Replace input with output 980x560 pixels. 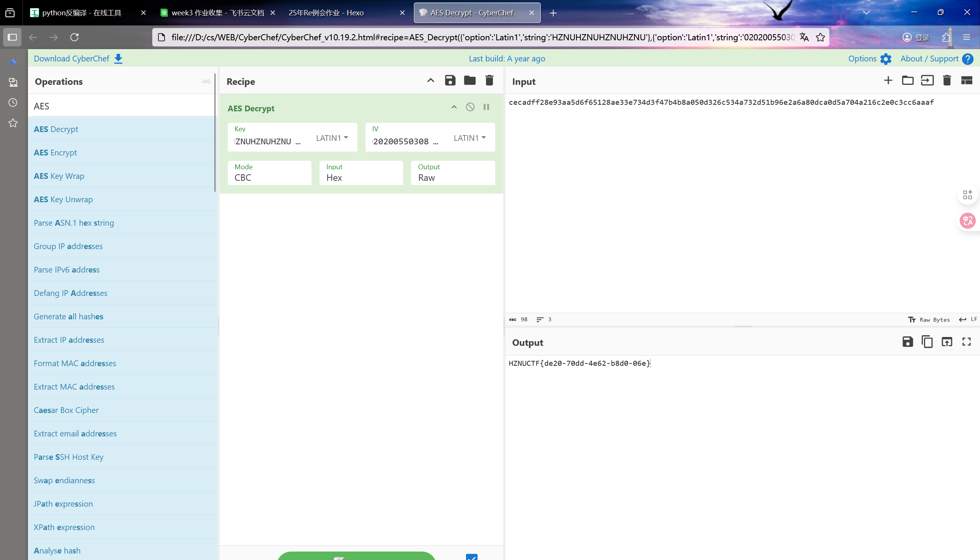click(947, 342)
